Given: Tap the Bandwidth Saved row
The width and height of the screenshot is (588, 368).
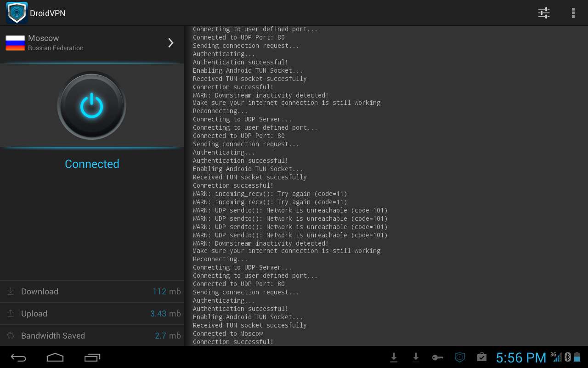Looking at the screenshot, I should [92, 336].
